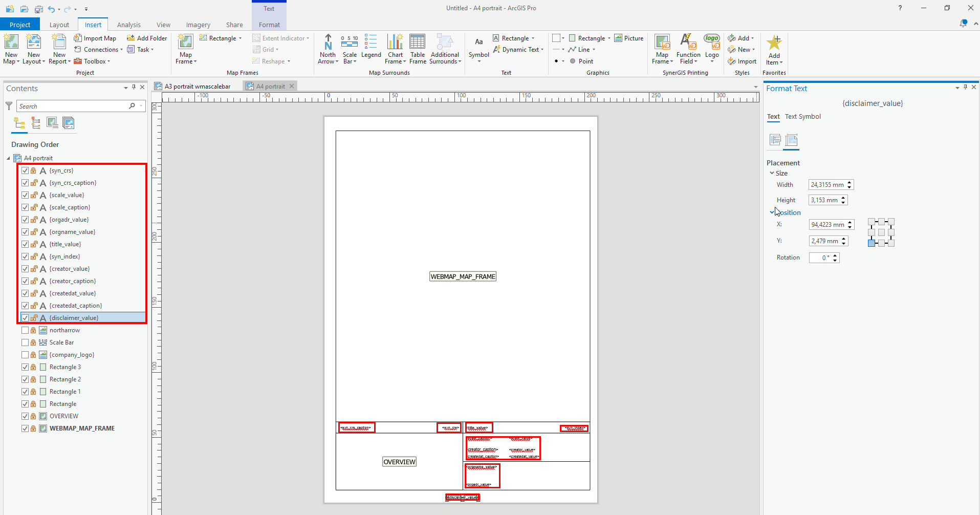The image size is (980, 515).
Task: Enable visibility for the northarrow element
Action: coord(25,330)
